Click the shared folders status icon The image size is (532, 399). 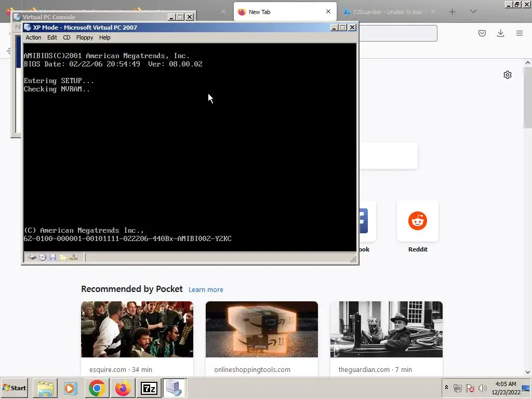(63, 258)
